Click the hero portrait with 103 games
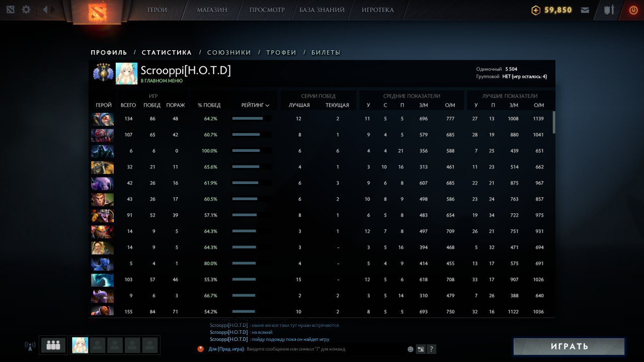Screen dimensions: 644x362 (102, 280)
